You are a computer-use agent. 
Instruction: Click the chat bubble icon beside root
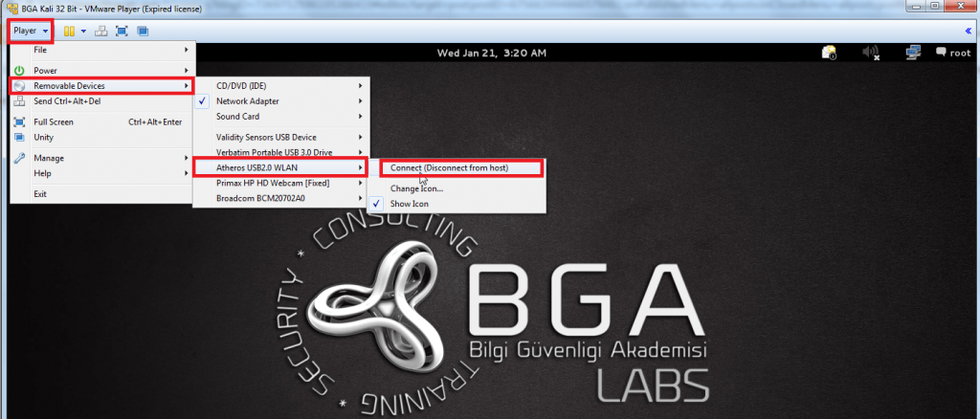941,53
